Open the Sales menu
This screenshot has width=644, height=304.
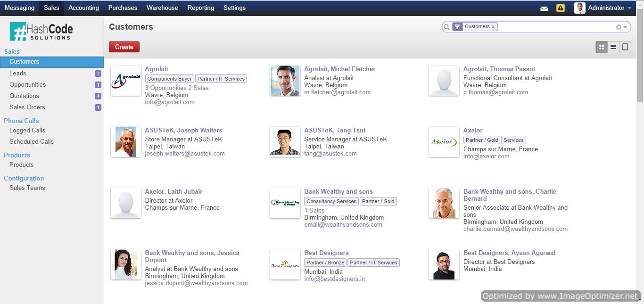coord(51,8)
